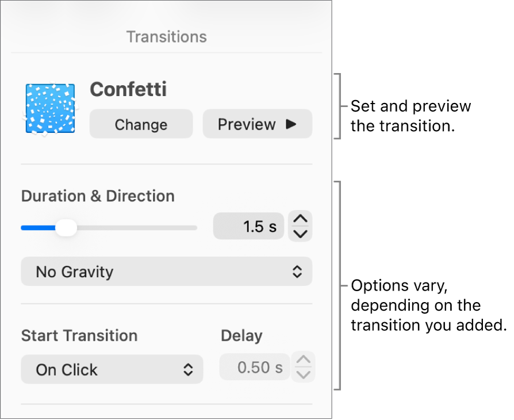Select the Transitions tab at the top

pyautogui.click(x=166, y=36)
